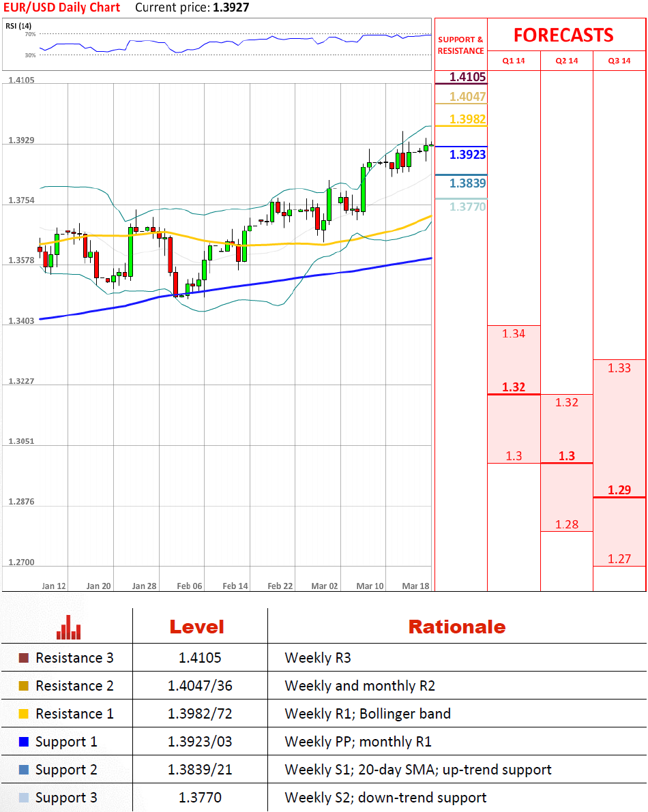This screenshot has height=812, width=648.
Task: Click the Mar 10 date label on chart axis
Action: pyautogui.click(x=370, y=586)
